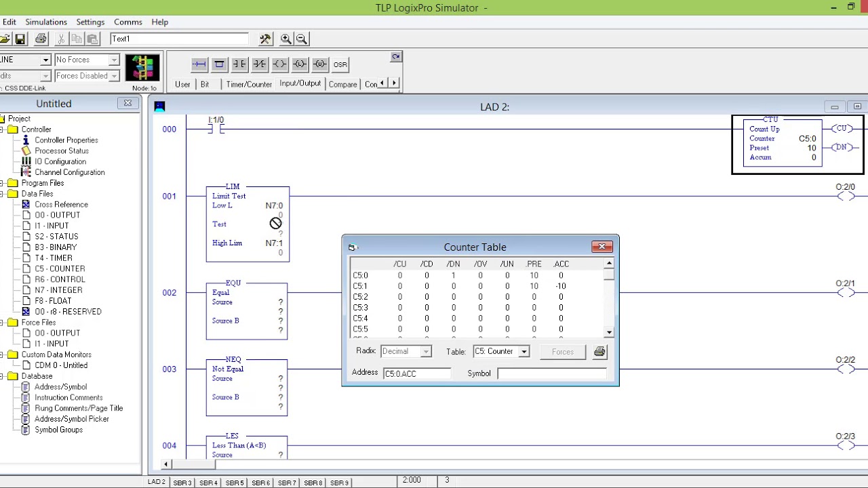Viewport: 868px width, 488px height.
Task: Open Address/Symbol Picker in Database
Action: point(72,419)
